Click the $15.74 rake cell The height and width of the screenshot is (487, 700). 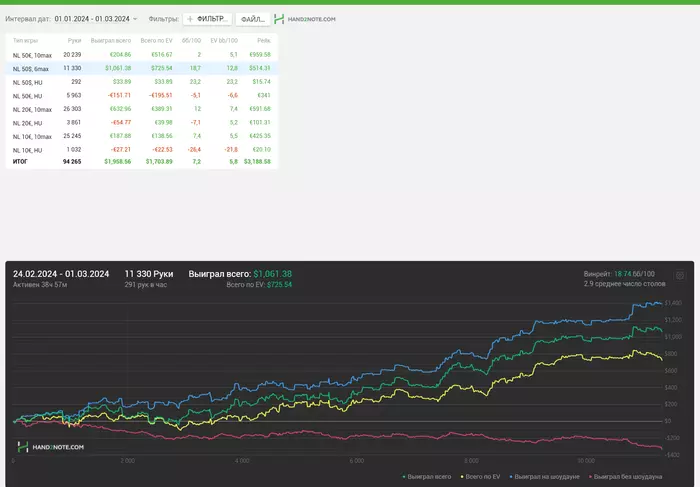(x=262, y=82)
